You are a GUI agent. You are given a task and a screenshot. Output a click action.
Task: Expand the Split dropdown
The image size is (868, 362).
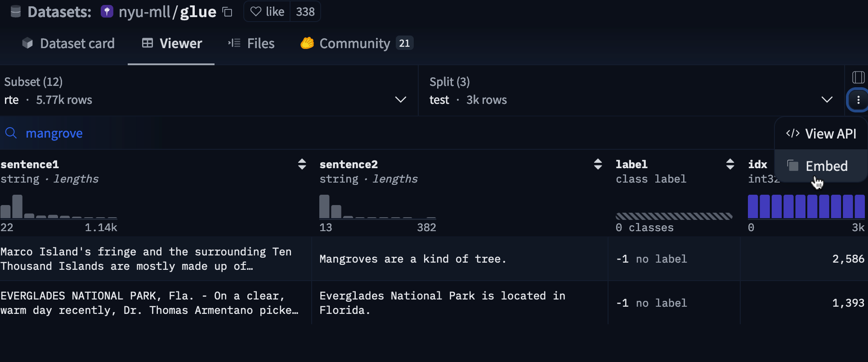(x=827, y=99)
